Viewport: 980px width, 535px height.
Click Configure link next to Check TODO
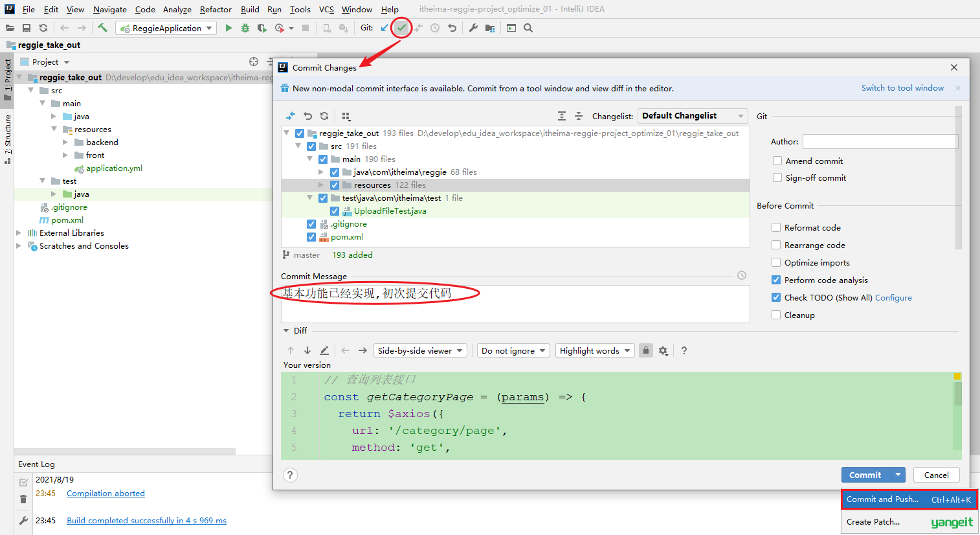pos(893,297)
